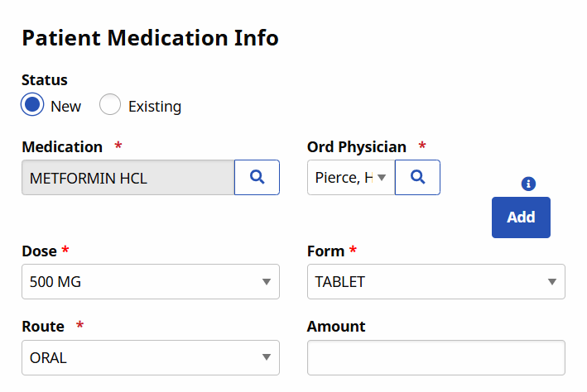587x392 pixels.
Task: Click the Patient Medication Info heading
Action: (150, 38)
